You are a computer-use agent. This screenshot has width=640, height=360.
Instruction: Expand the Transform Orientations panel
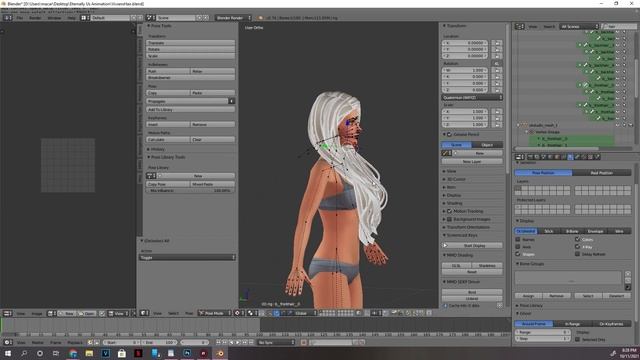(x=444, y=227)
